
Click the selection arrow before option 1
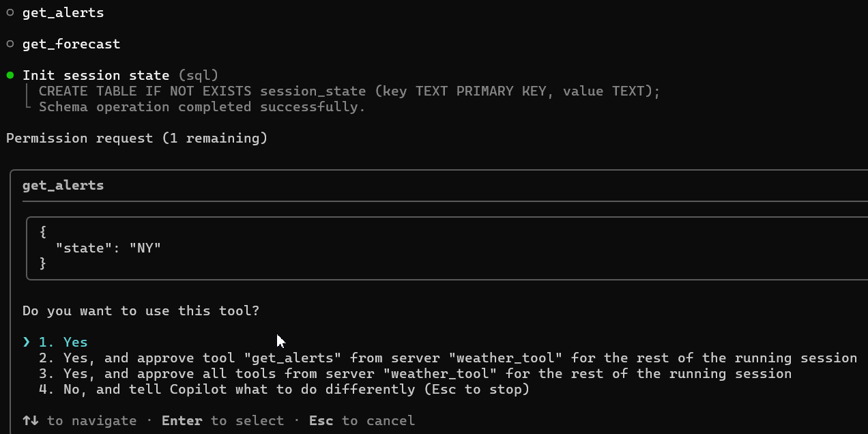click(27, 342)
